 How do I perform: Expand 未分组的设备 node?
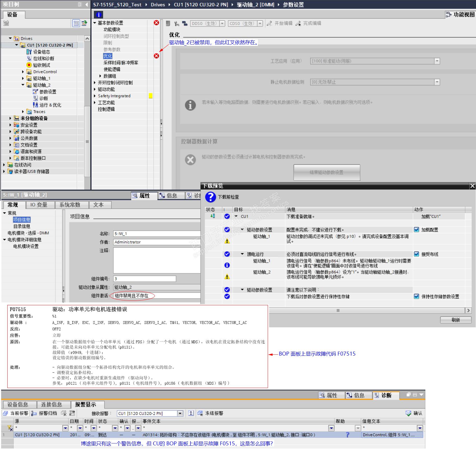click(x=10, y=118)
